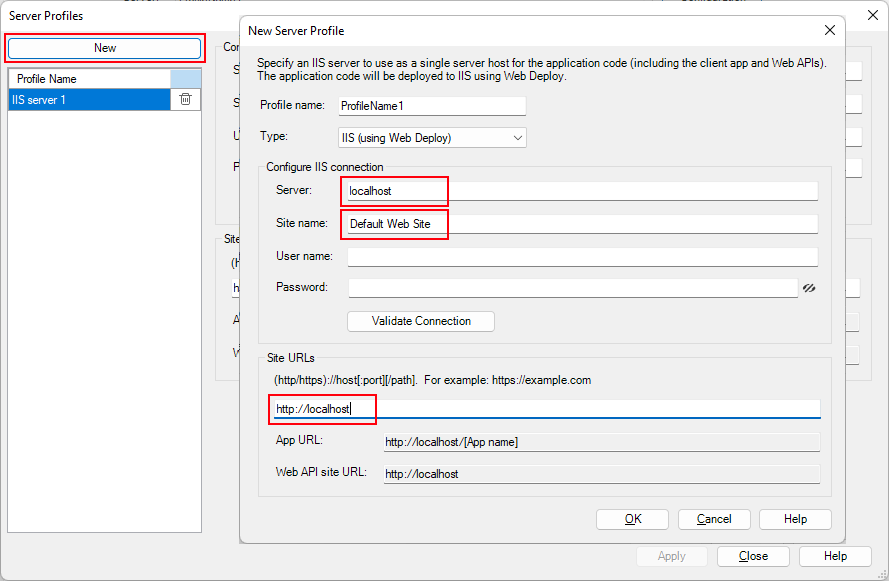Select the Web API site URL field
Screen dimensions: 889x581
point(601,474)
